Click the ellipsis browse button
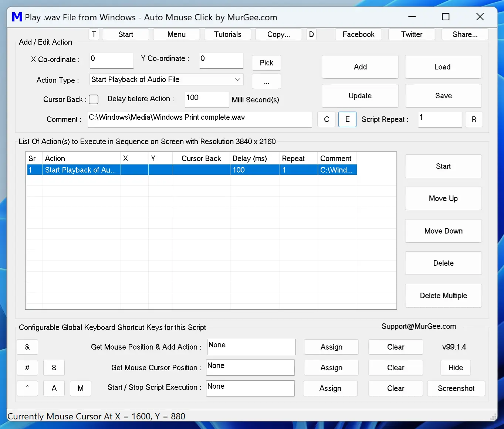The height and width of the screenshot is (429, 504). (x=266, y=81)
